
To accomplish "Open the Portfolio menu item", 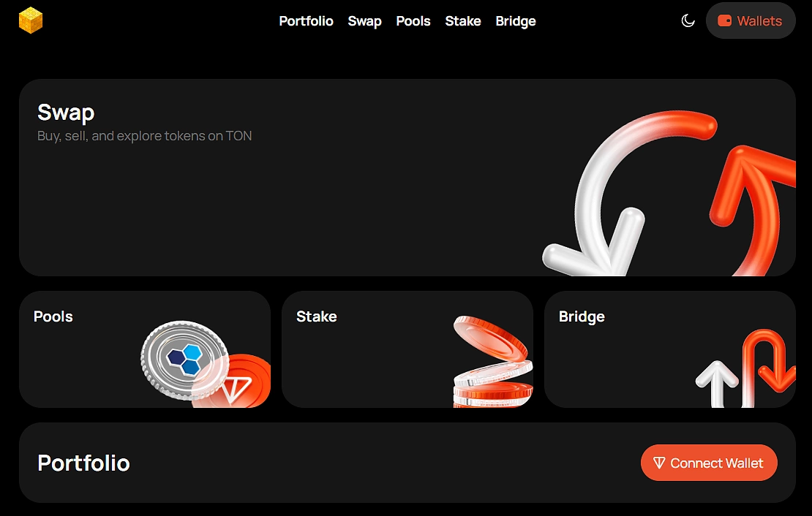I will click(x=306, y=21).
